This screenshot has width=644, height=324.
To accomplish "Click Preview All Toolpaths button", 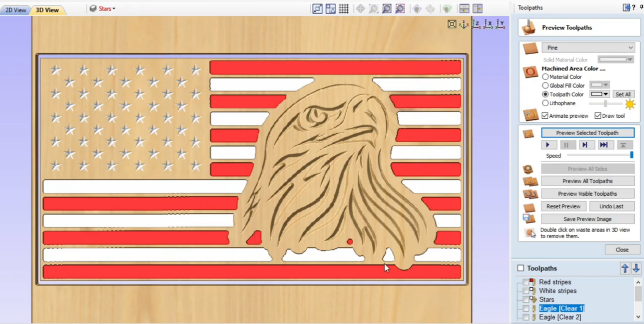I will click(587, 181).
